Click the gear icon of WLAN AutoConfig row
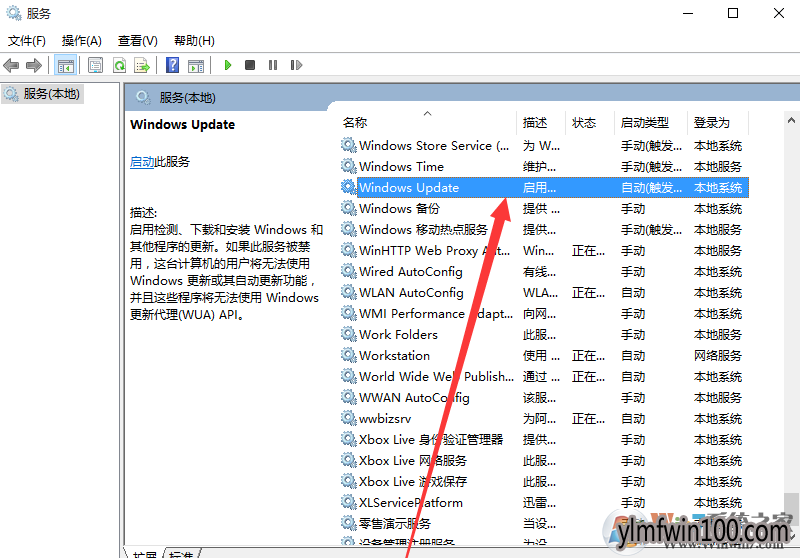 click(348, 292)
